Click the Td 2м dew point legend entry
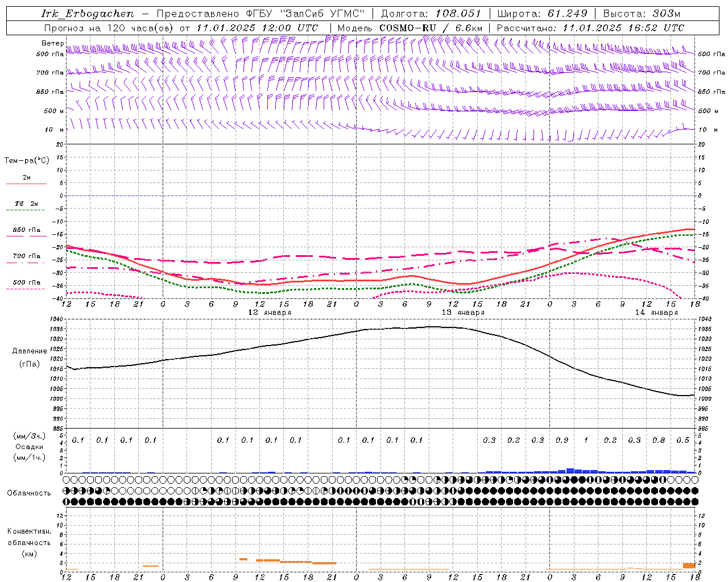The width and height of the screenshot is (728, 582). point(27,203)
